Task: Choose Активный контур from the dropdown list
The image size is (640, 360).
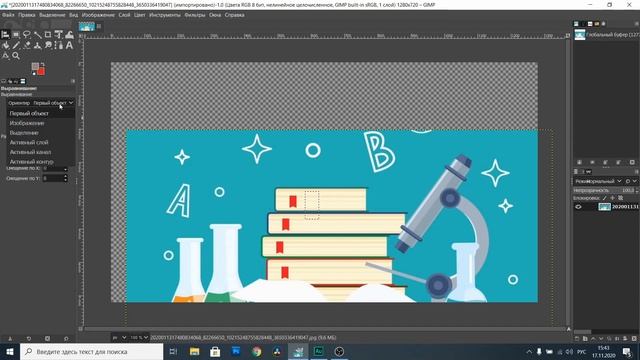Action: [x=41, y=162]
